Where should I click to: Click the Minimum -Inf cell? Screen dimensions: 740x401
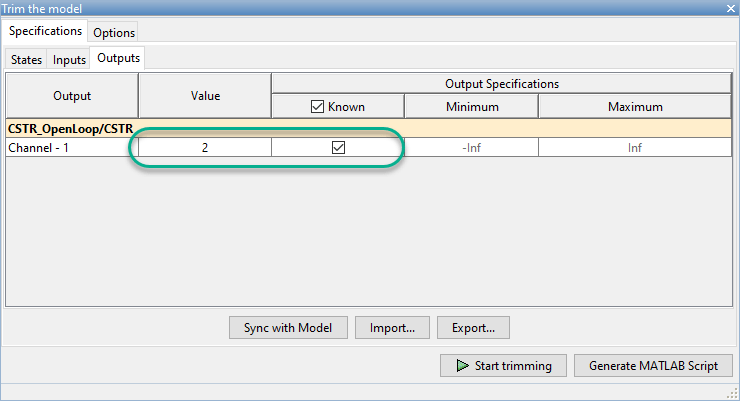tap(471, 147)
